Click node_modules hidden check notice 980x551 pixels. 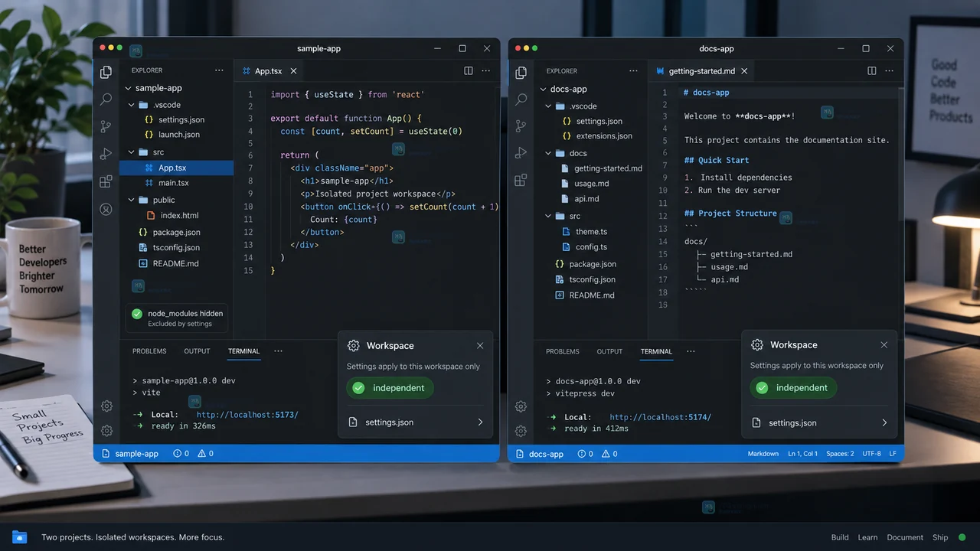point(177,318)
